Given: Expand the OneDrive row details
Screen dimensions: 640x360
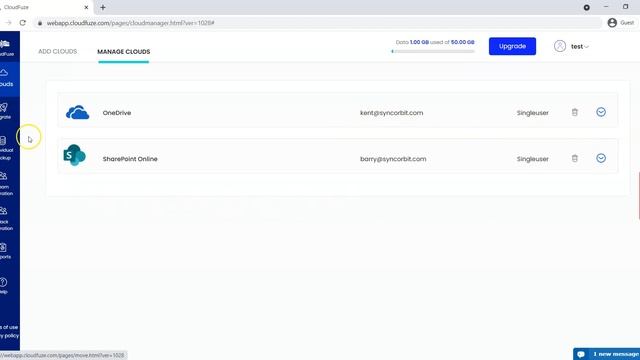Looking at the screenshot, I should tap(601, 112).
